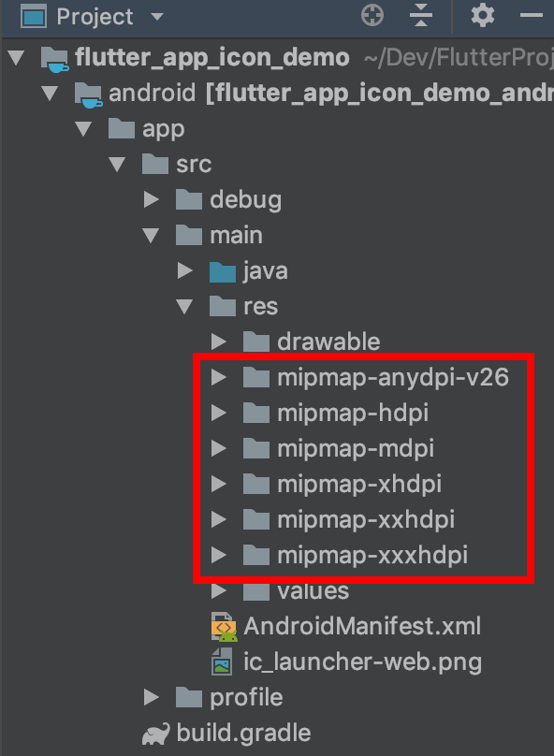Select the res folder
The image size is (554, 756).
[x=261, y=307]
